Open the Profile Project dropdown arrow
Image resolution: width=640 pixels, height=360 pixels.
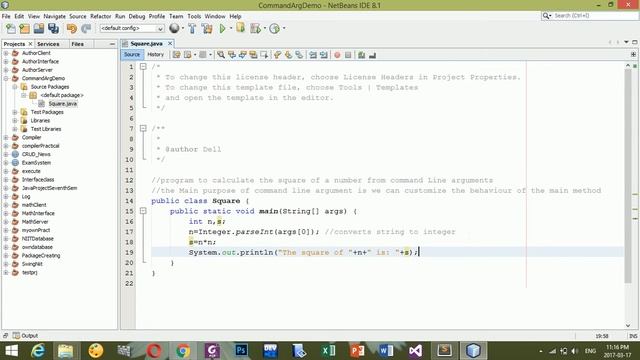pyautogui.click(x=284, y=28)
